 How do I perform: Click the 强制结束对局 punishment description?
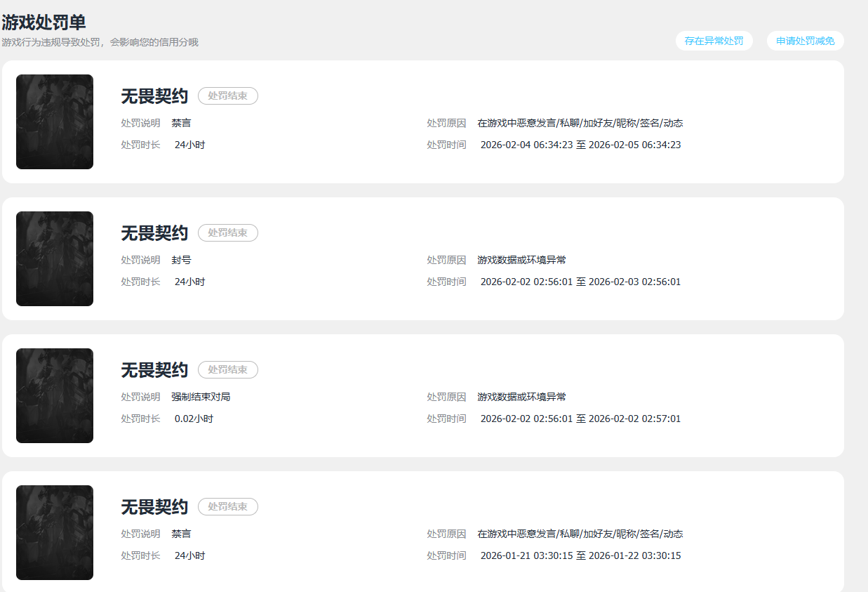[201, 397]
